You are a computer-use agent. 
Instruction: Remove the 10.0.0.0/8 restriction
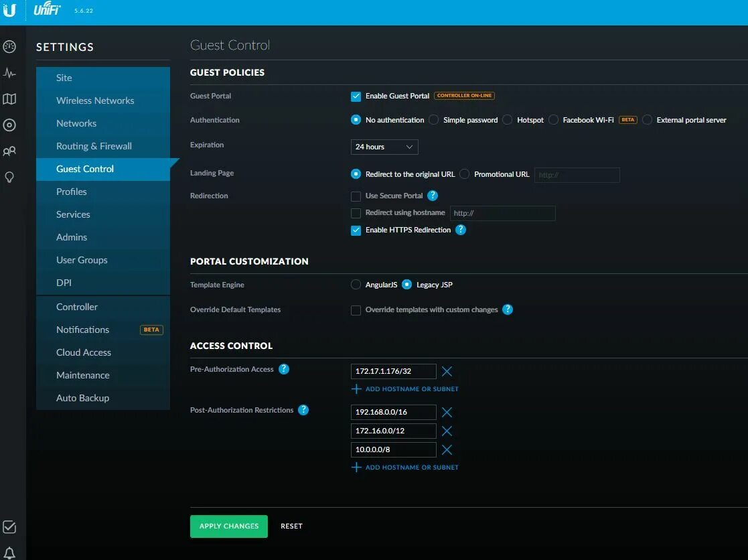click(447, 450)
